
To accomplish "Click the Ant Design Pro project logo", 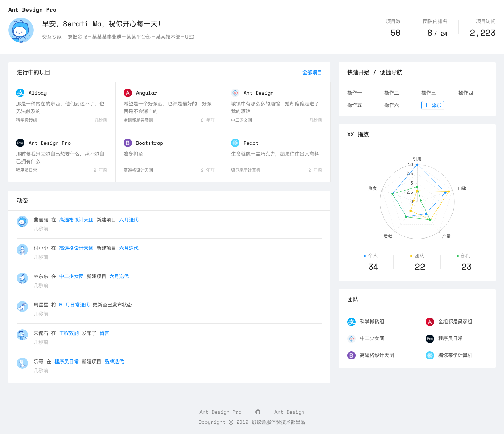I will click(x=20, y=143).
